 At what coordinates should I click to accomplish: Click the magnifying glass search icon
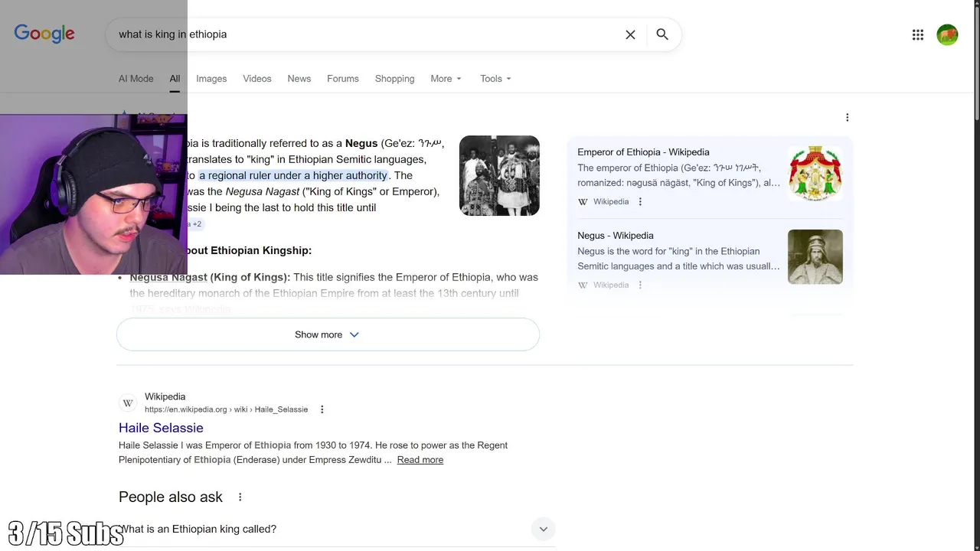click(662, 34)
